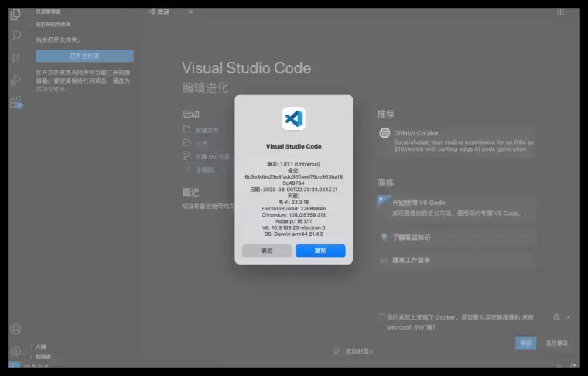Click the feedback icon in status bar

pyautogui.click(x=559, y=366)
